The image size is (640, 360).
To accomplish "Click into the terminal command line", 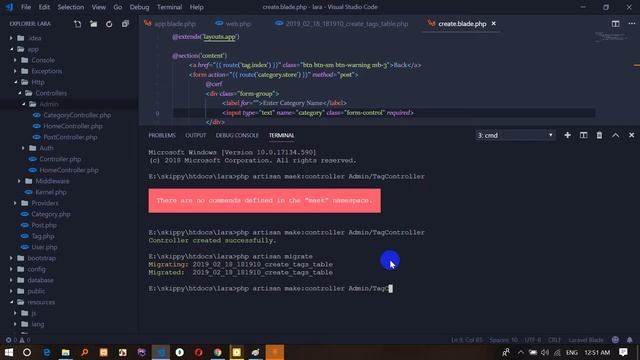I will click(x=270, y=289).
